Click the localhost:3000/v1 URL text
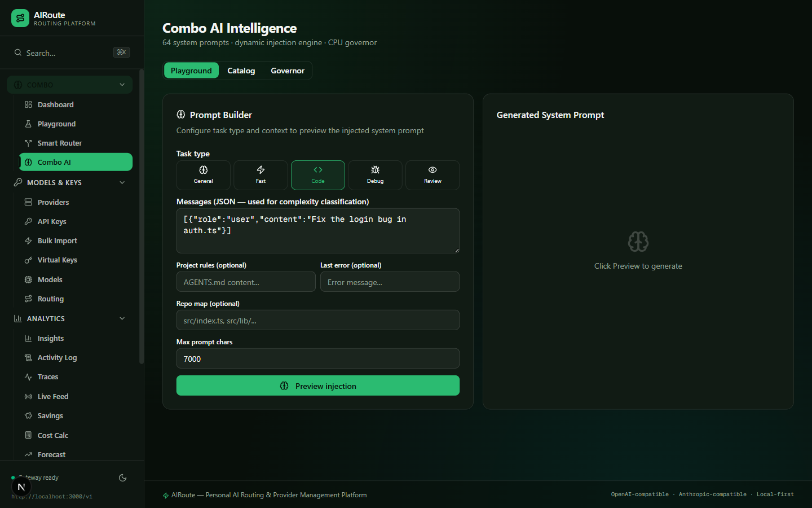812x508 pixels. click(52, 497)
